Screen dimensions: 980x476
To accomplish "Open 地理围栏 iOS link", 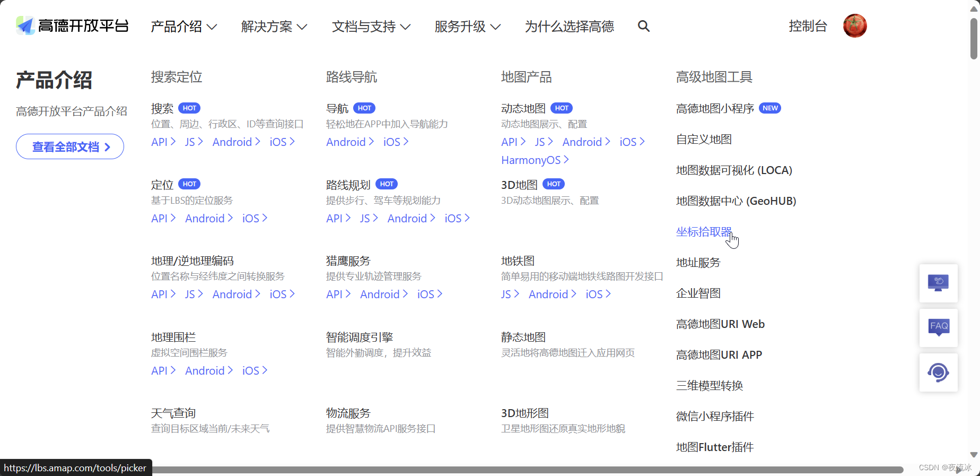I will pos(255,371).
